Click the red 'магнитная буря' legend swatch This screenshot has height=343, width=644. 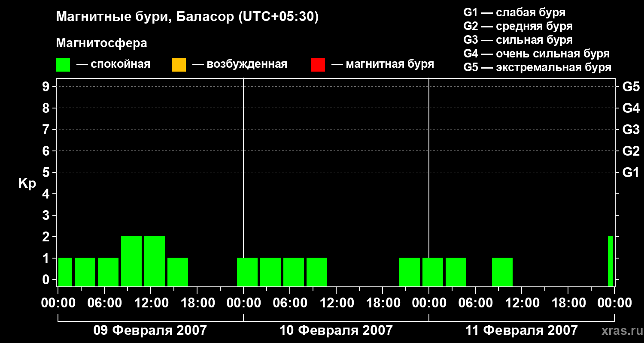(318, 65)
